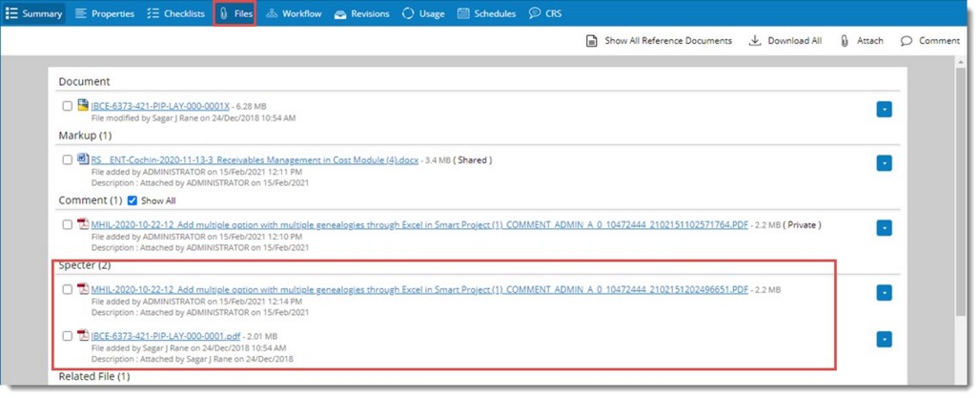980x398 pixels.
Task: Click the Download All arrow icon
Action: [x=755, y=41]
